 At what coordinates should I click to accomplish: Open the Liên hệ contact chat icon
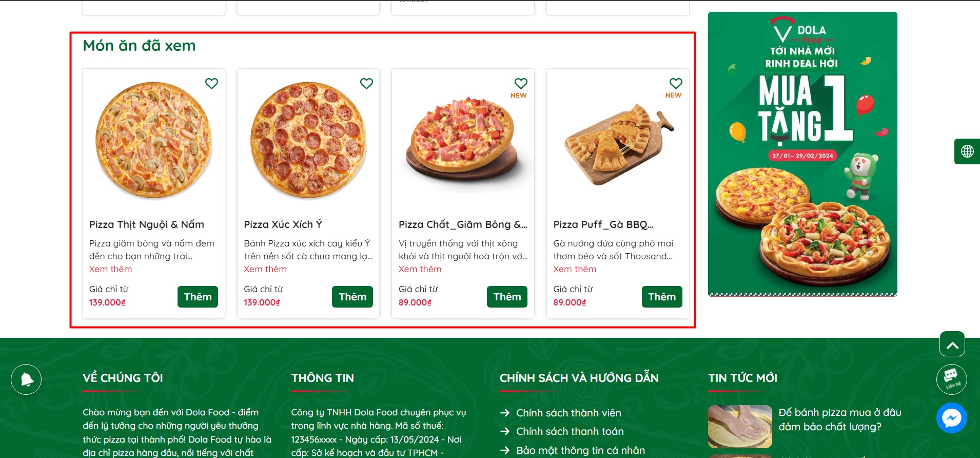click(952, 379)
